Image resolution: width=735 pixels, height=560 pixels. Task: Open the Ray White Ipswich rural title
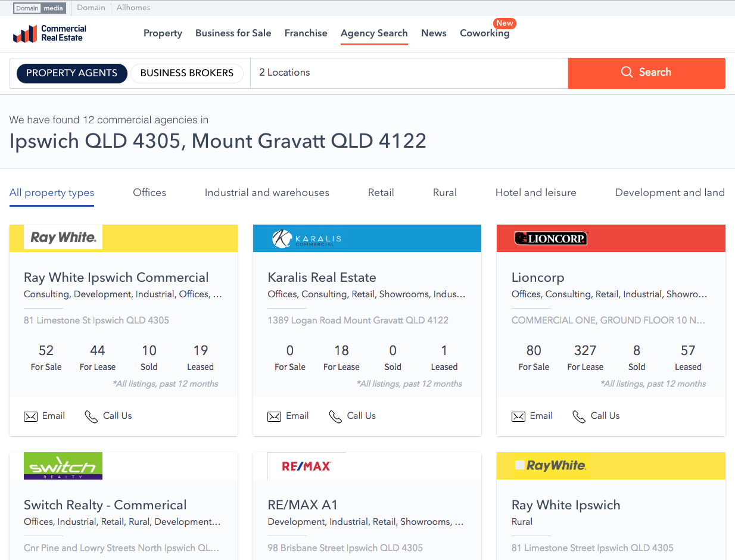click(x=566, y=505)
